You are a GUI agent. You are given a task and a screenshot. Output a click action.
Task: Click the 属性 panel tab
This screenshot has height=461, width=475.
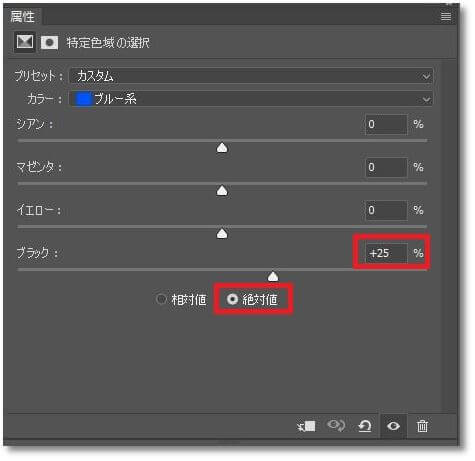click(x=22, y=16)
